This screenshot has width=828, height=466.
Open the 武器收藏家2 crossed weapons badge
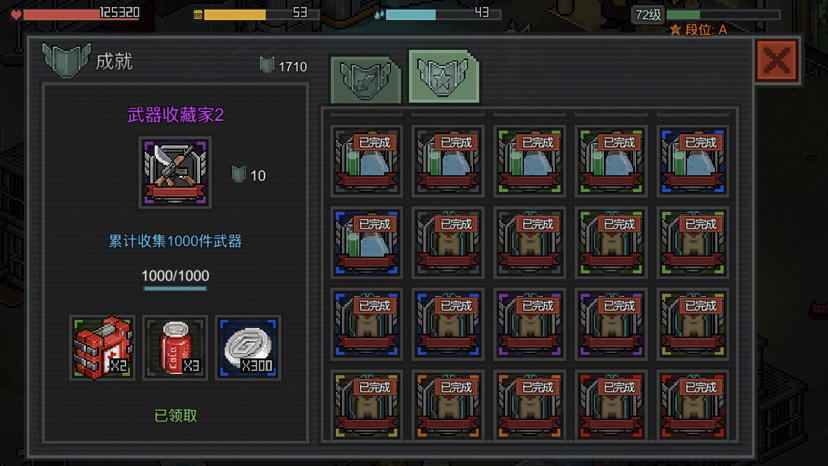click(175, 172)
